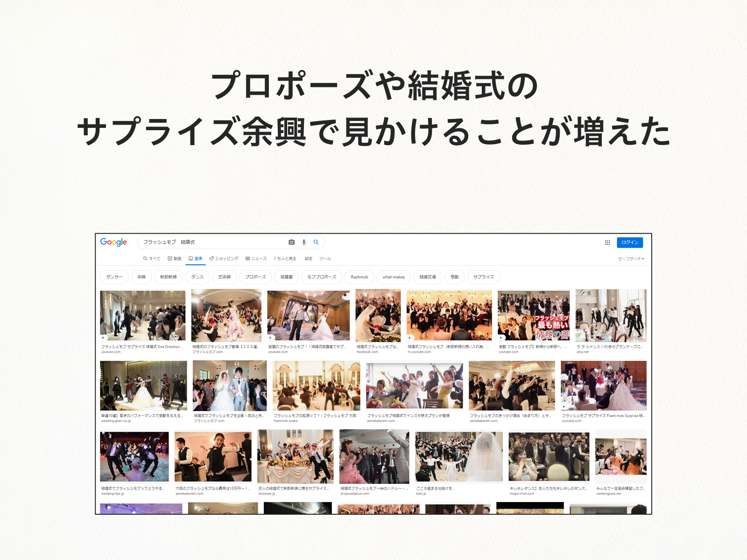Switch to the 動画 tab
747x560 pixels.
pyautogui.click(x=175, y=259)
